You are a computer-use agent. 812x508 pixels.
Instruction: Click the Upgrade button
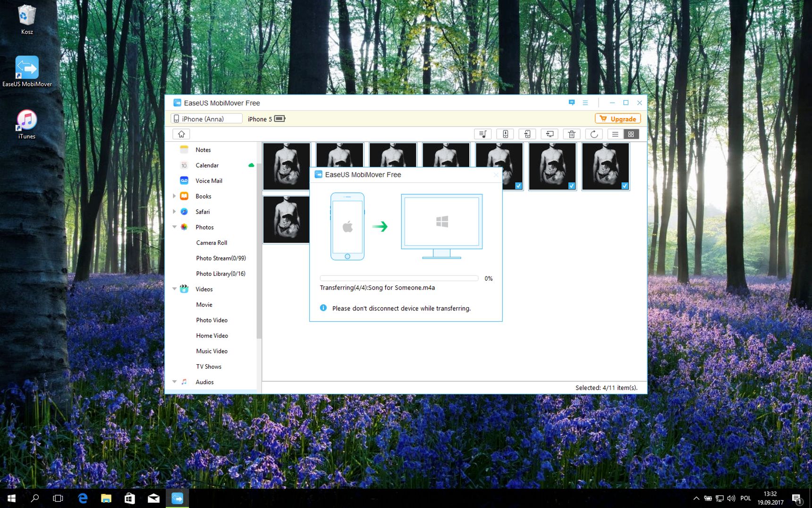coord(617,119)
